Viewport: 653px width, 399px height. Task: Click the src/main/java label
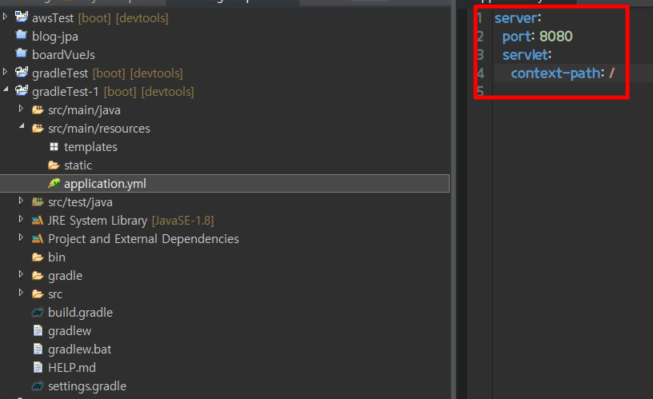[84, 110]
